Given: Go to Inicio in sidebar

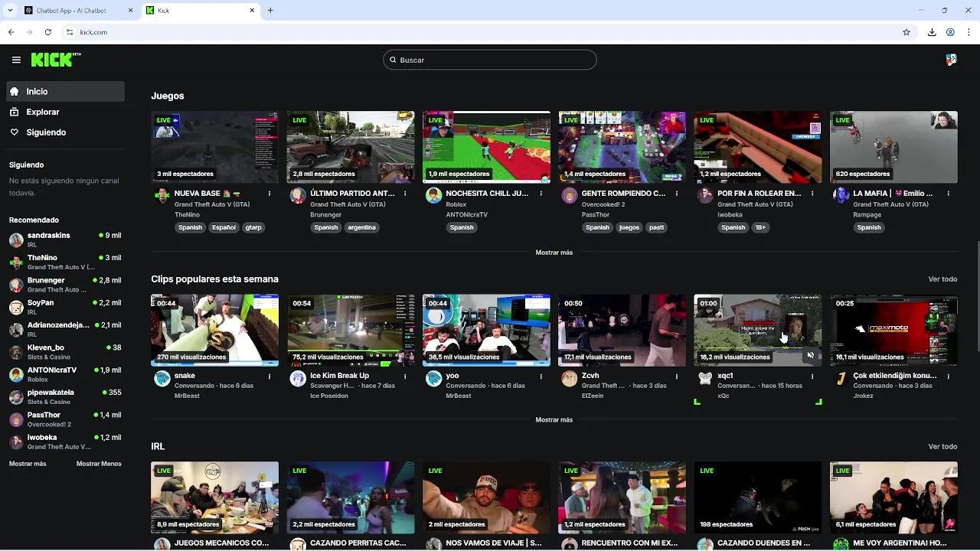Looking at the screenshot, I should pos(65,91).
